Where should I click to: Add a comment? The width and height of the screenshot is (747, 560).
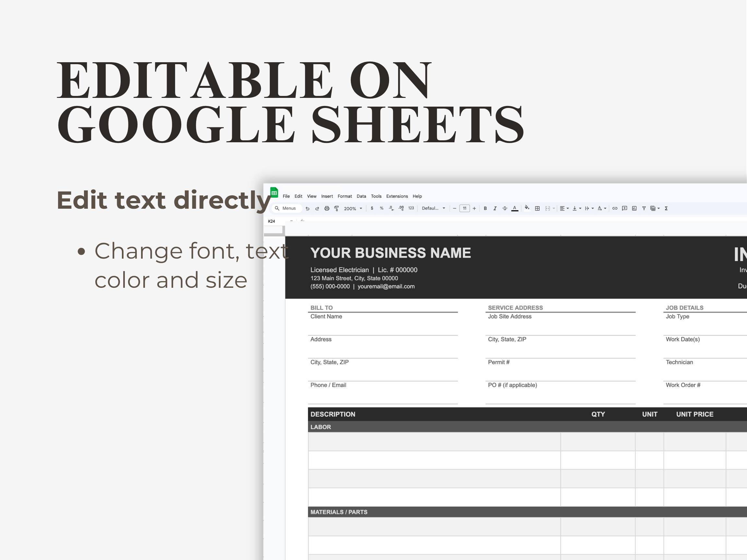pos(624,208)
